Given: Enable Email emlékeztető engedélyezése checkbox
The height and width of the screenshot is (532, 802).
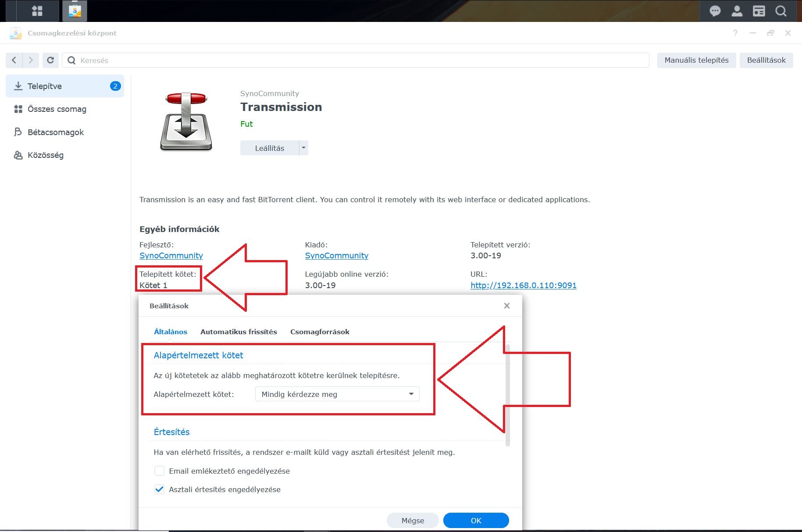Looking at the screenshot, I should (x=159, y=471).
